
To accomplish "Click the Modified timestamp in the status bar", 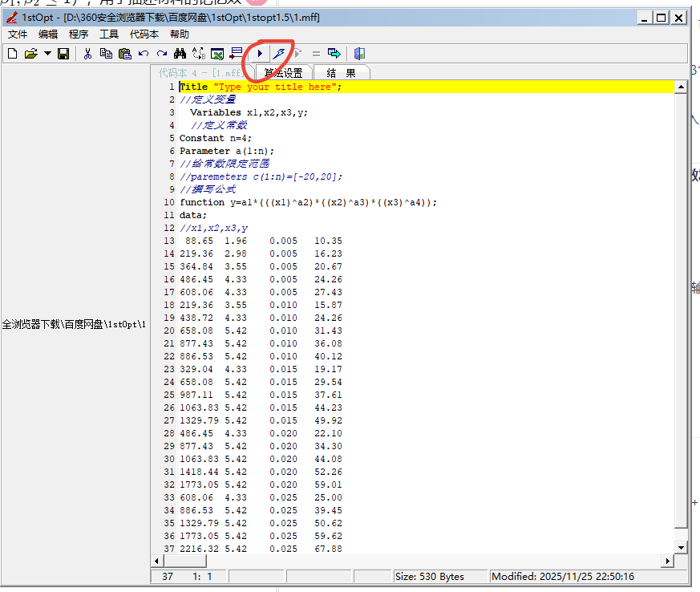I will [563, 577].
